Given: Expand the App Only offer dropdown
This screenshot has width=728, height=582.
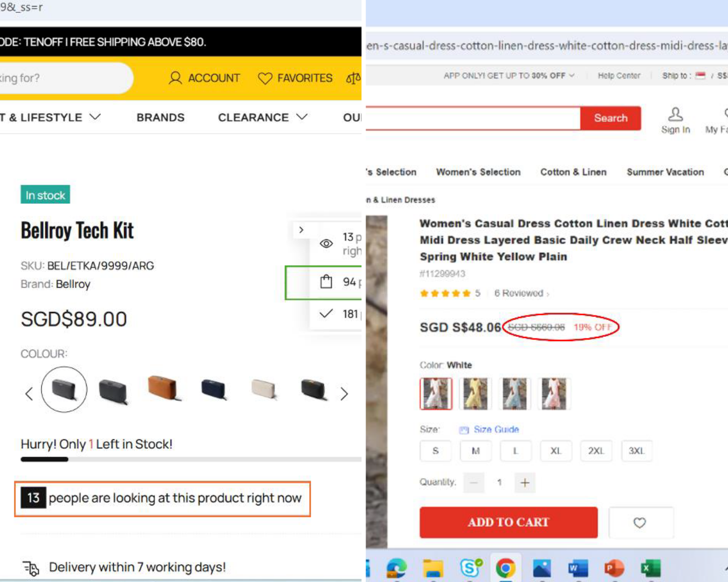Looking at the screenshot, I should click(x=572, y=75).
